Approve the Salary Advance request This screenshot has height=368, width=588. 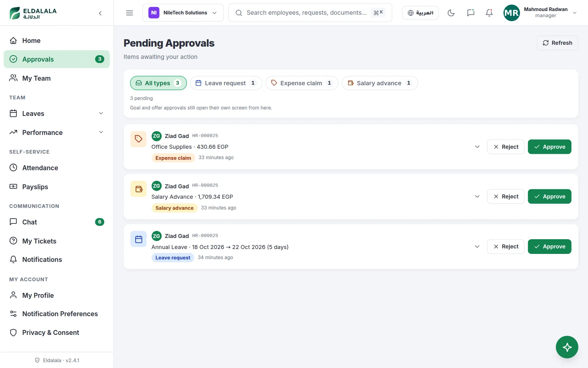(549, 197)
